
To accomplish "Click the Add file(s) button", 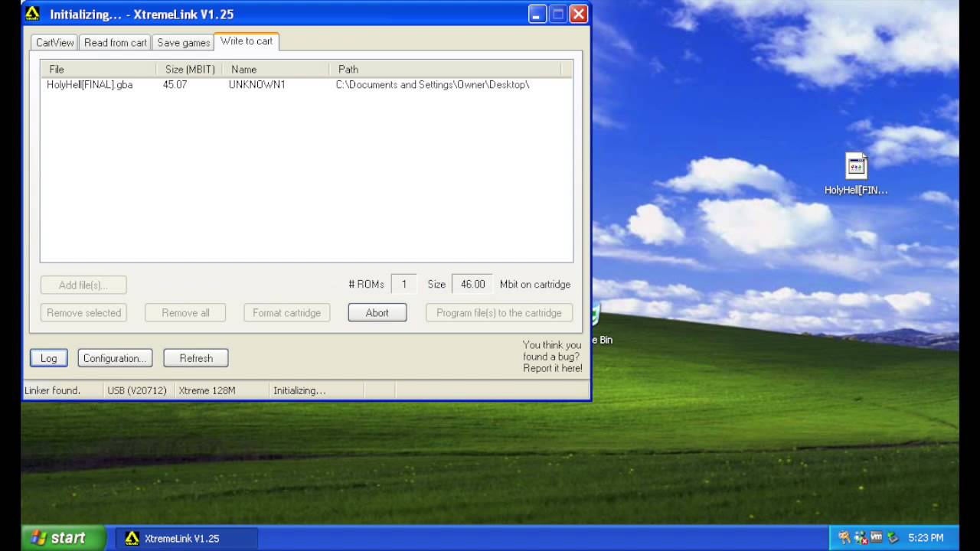I will point(83,285).
